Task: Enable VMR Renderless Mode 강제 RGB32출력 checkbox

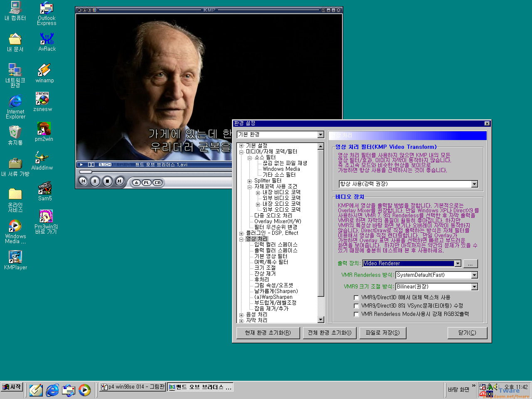Action: pos(356,314)
